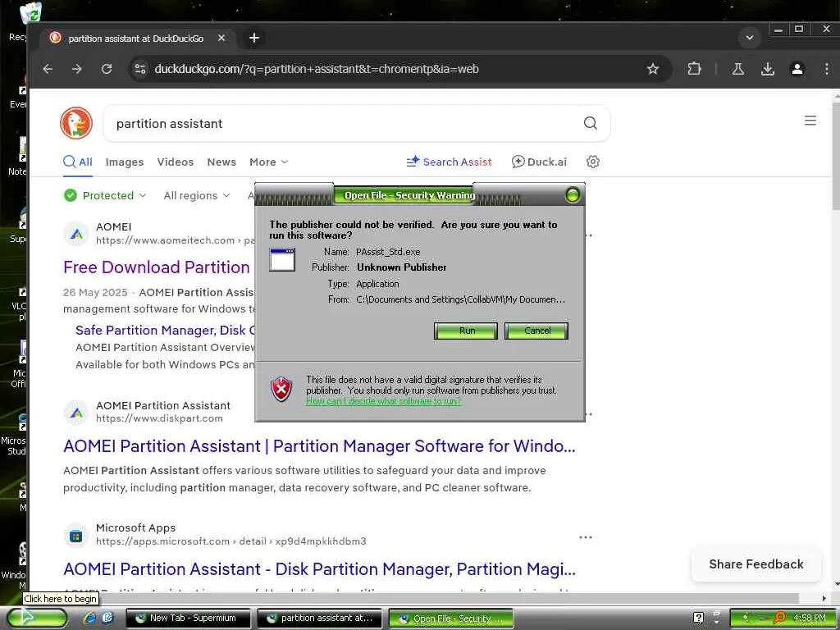Open site information icon in address bar
The image size is (840, 630).
pos(140,69)
